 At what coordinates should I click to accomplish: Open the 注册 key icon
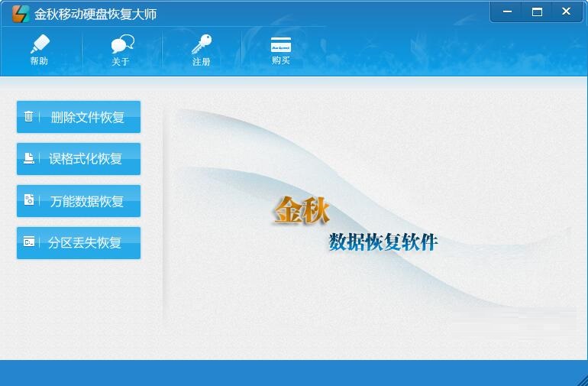coord(202,44)
